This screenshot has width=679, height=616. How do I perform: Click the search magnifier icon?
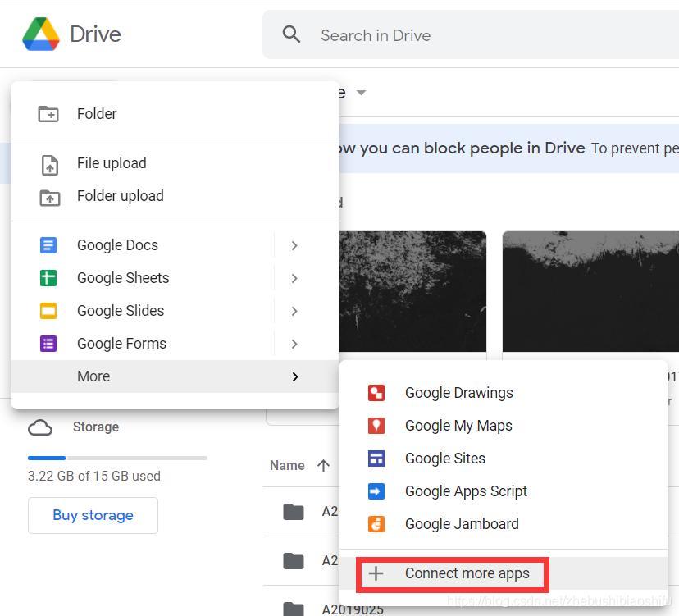pyautogui.click(x=291, y=34)
